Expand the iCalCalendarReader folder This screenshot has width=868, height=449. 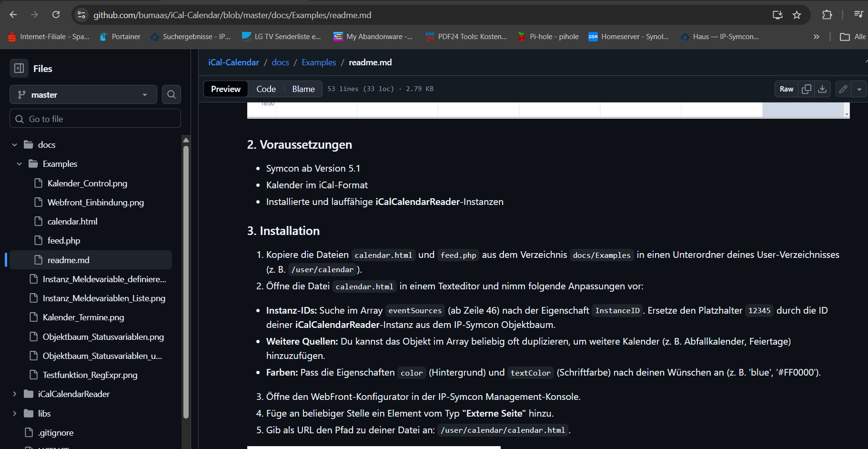[15, 394]
